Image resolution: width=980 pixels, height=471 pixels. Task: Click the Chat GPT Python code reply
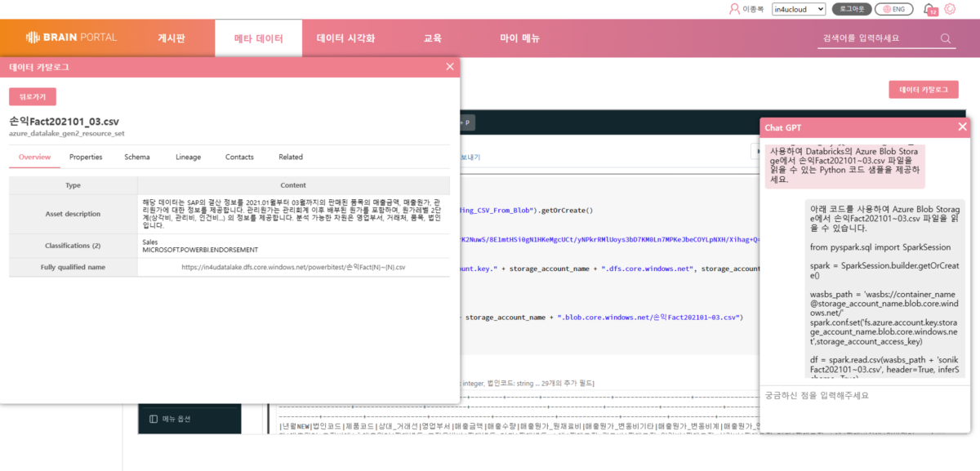pos(886,290)
